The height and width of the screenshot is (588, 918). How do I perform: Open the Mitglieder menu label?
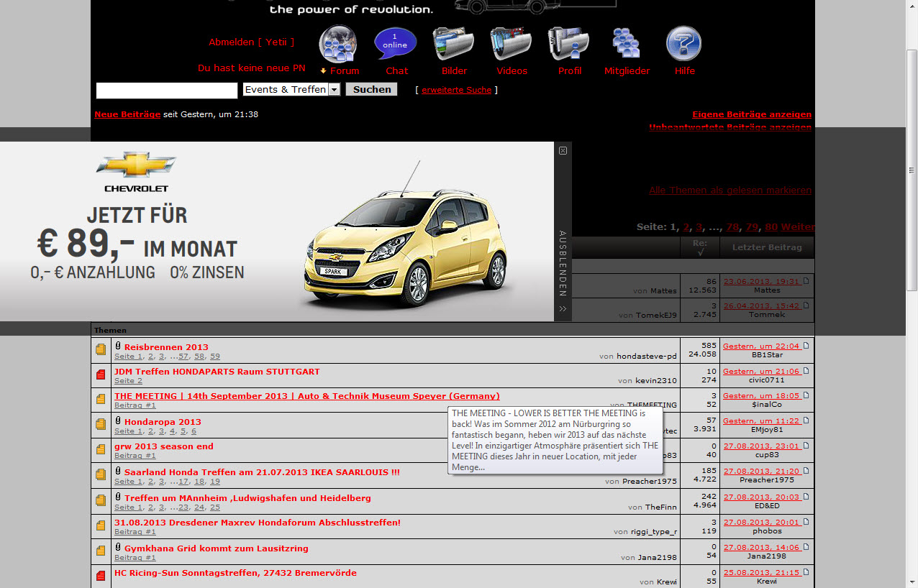tap(627, 71)
